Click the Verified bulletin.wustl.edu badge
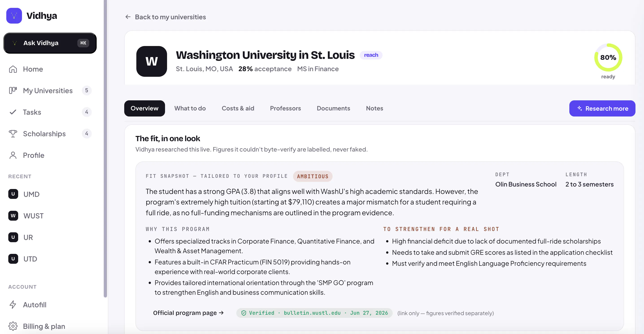This screenshot has height=334, width=644. click(x=314, y=313)
